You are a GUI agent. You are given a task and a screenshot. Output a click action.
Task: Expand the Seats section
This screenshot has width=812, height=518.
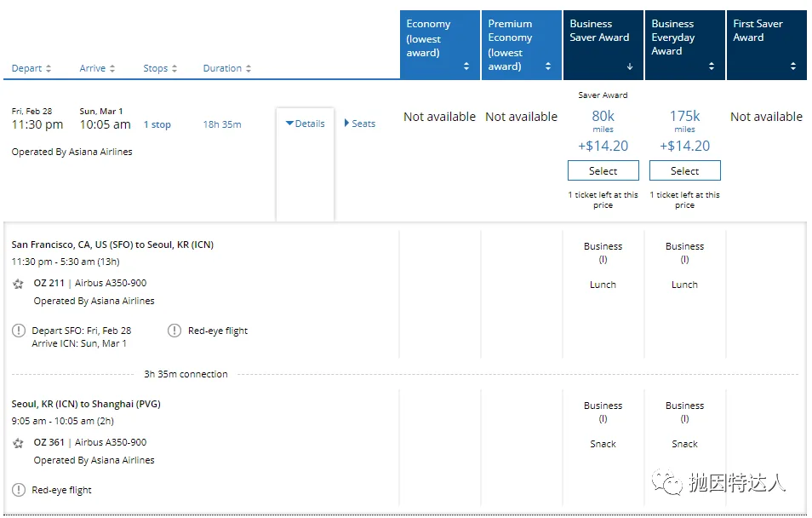(x=360, y=124)
